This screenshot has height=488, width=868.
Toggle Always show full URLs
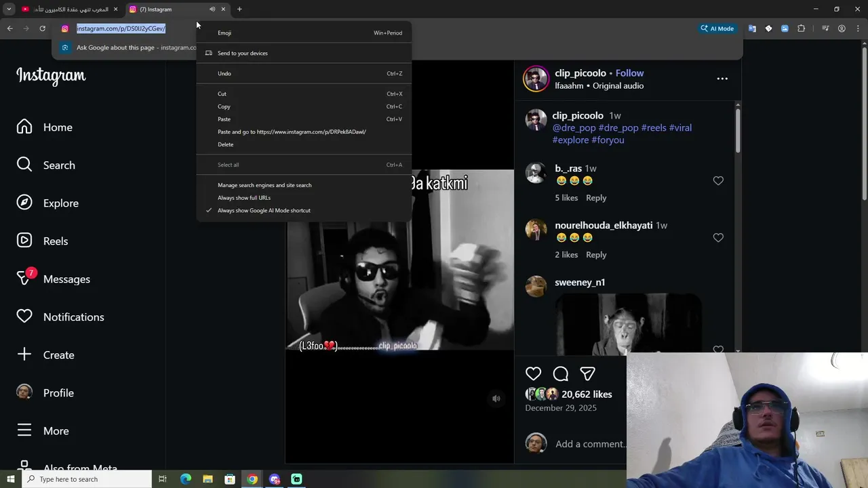click(304, 198)
